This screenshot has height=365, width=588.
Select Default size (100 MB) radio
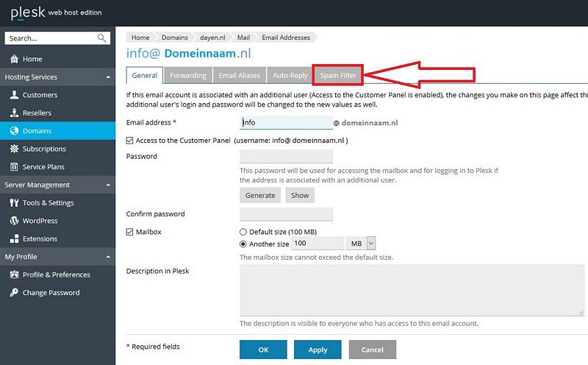click(243, 232)
